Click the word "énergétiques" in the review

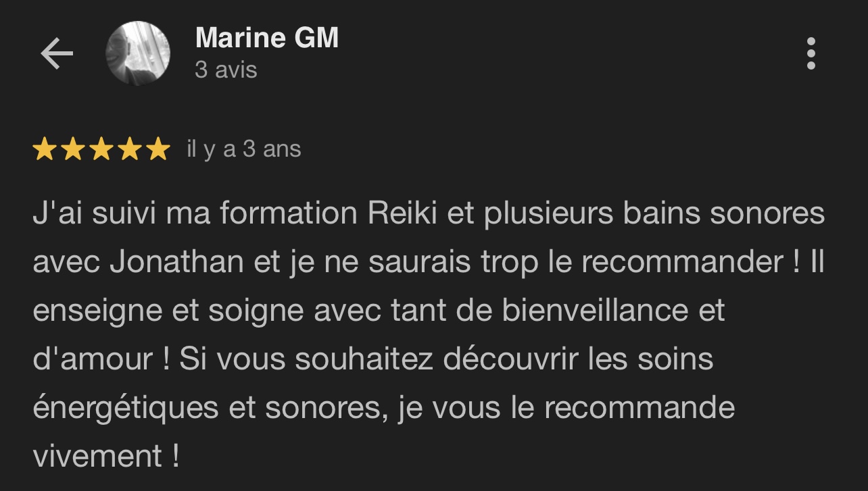125,408
